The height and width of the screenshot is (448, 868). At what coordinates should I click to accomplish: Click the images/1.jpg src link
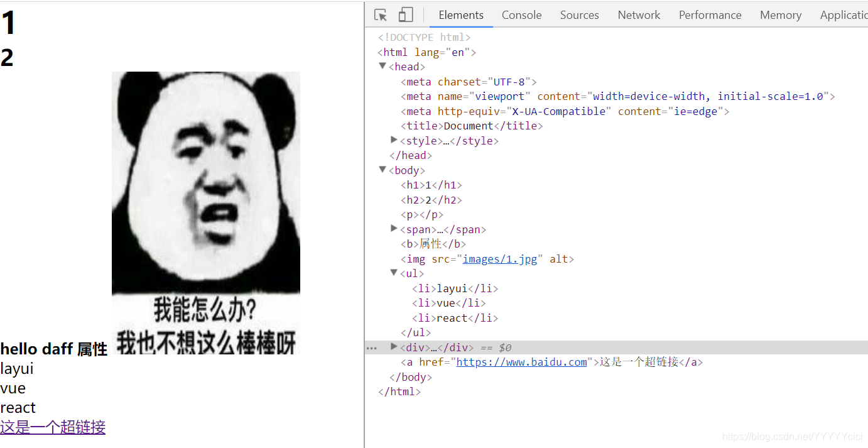(500, 259)
